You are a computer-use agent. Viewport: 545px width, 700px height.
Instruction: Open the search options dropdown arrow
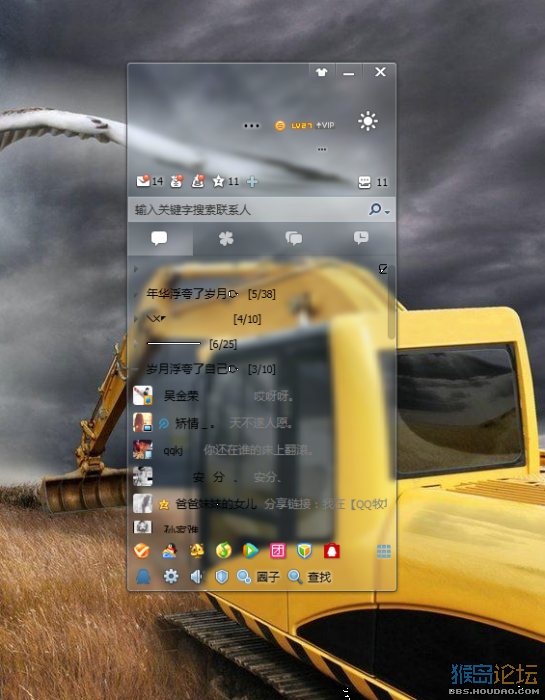pyautogui.click(x=387, y=212)
